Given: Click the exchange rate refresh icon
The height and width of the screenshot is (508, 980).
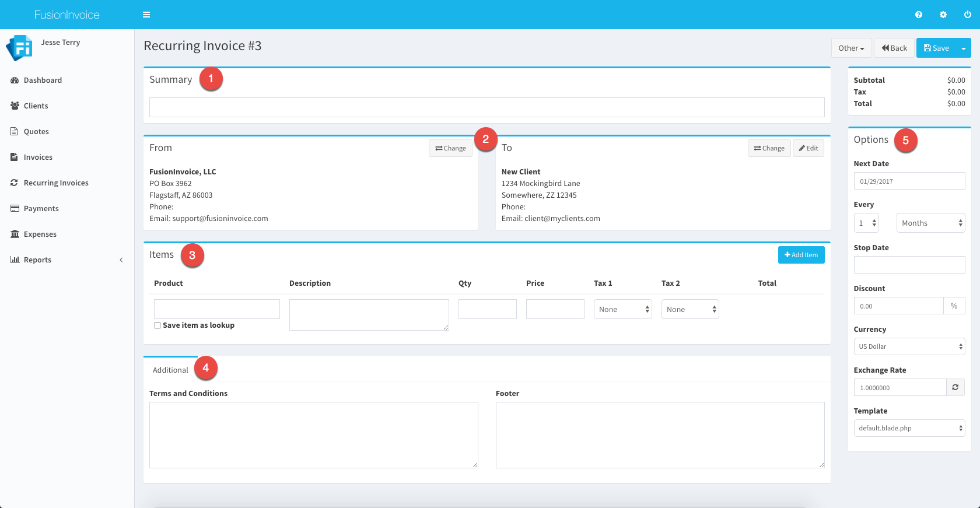Looking at the screenshot, I should point(956,387).
